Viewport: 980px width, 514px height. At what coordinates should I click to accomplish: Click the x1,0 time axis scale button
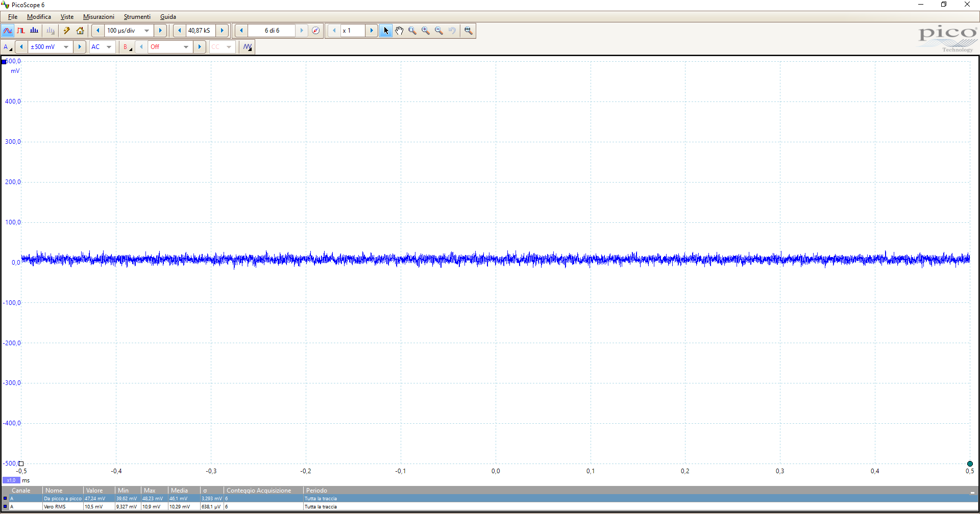[11, 480]
